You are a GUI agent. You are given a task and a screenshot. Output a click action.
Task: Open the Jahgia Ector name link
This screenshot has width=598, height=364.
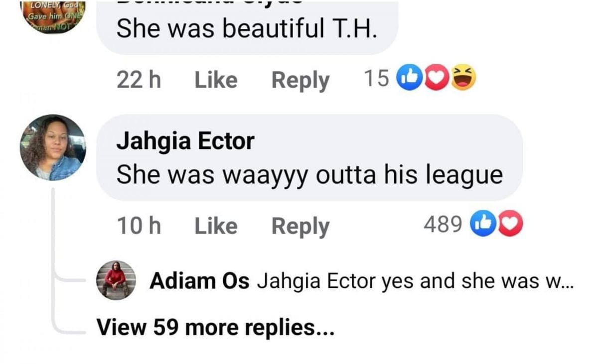(x=185, y=142)
